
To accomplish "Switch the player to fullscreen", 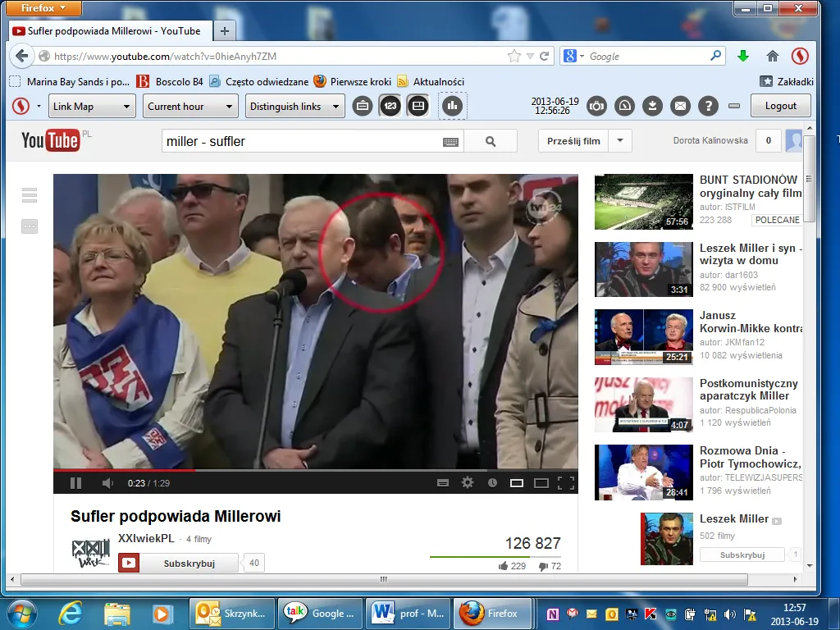I will [565, 483].
